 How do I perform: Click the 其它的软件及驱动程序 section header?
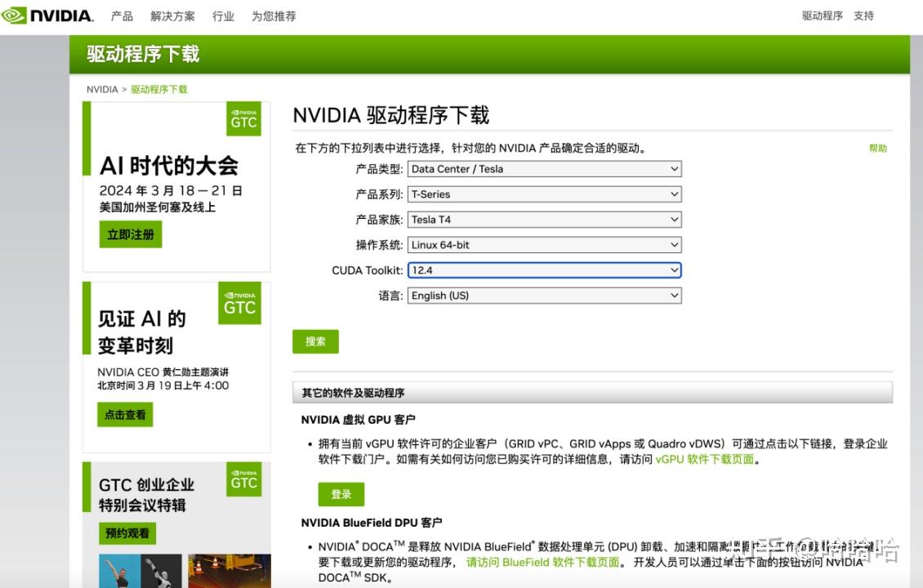pos(592,393)
